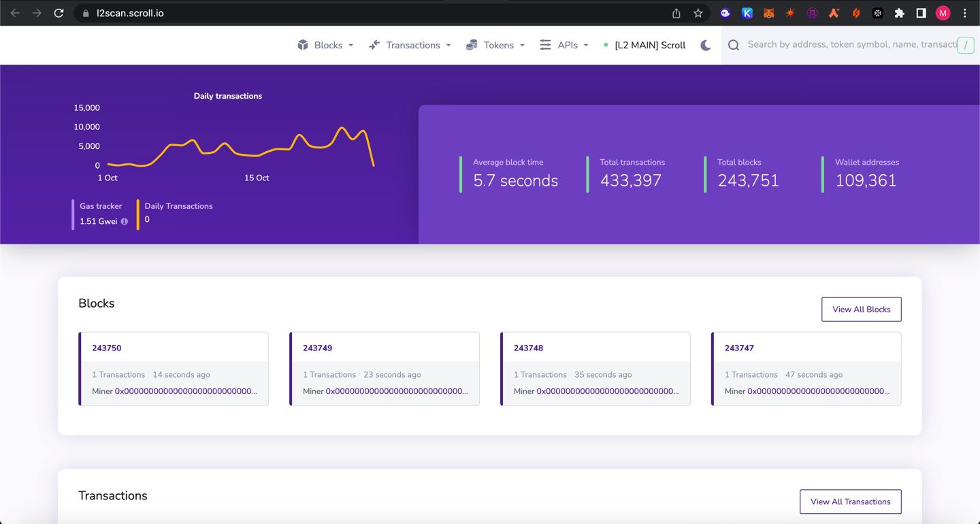This screenshot has width=980, height=524.
Task: Click the Blocks cube icon in navbar
Action: (x=303, y=45)
